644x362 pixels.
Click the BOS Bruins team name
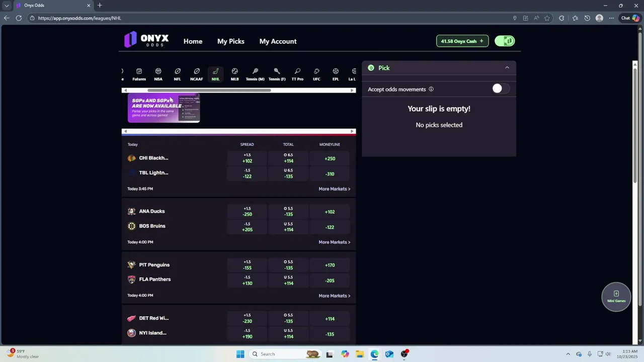152,226
